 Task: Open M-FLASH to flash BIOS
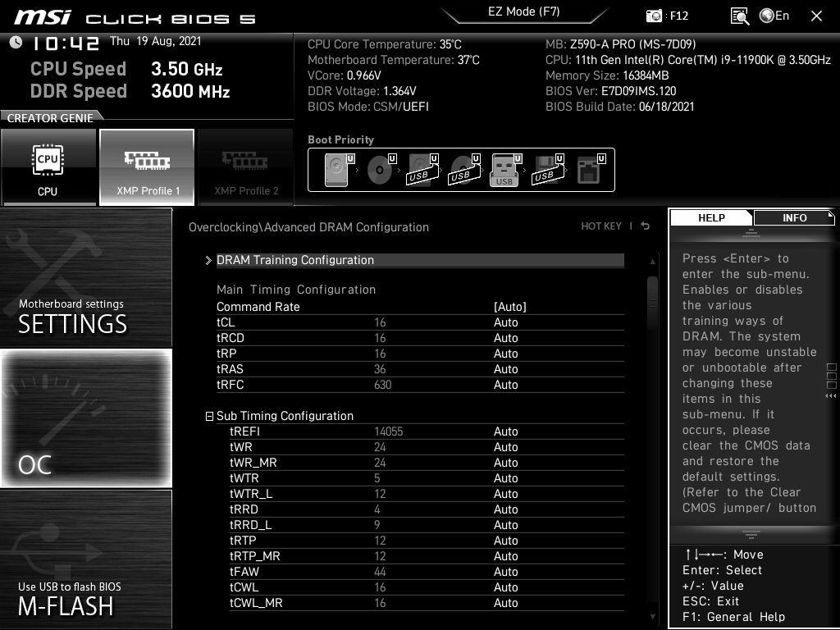(x=86, y=559)
